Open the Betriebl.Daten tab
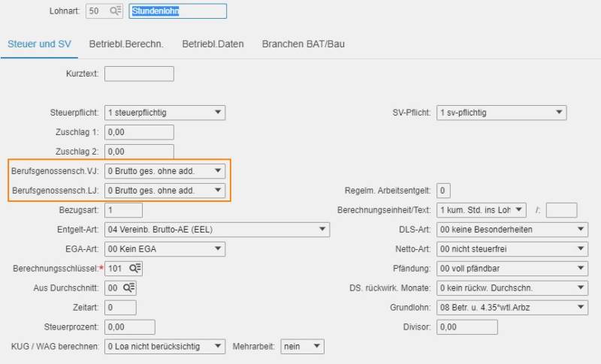The image size is (601, 364). click(213, 44)
